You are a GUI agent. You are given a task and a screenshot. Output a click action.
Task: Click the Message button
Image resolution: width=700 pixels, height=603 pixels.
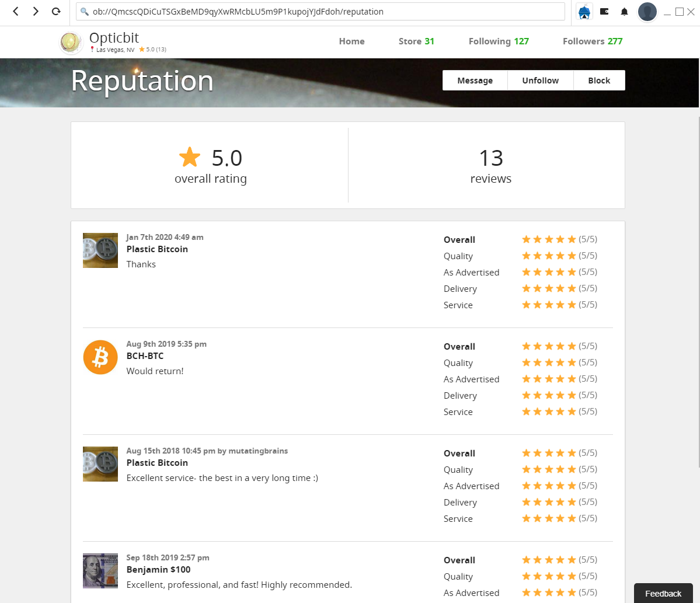pos(475,81)
